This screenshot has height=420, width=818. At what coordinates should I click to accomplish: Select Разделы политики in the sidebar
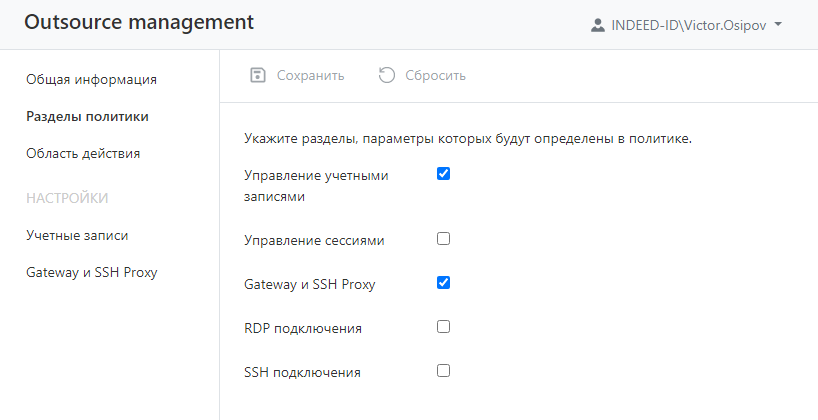[x=87, y=116]
